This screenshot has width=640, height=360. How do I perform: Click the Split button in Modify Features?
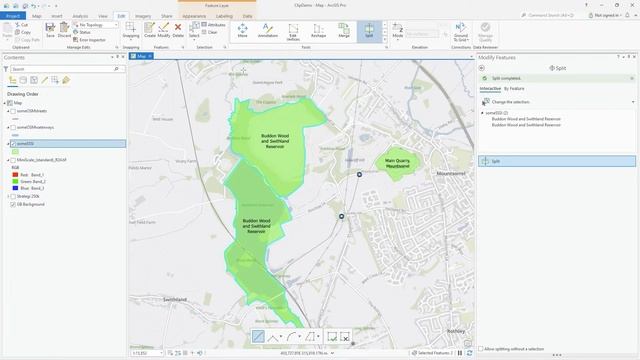(x=557, y=161)
